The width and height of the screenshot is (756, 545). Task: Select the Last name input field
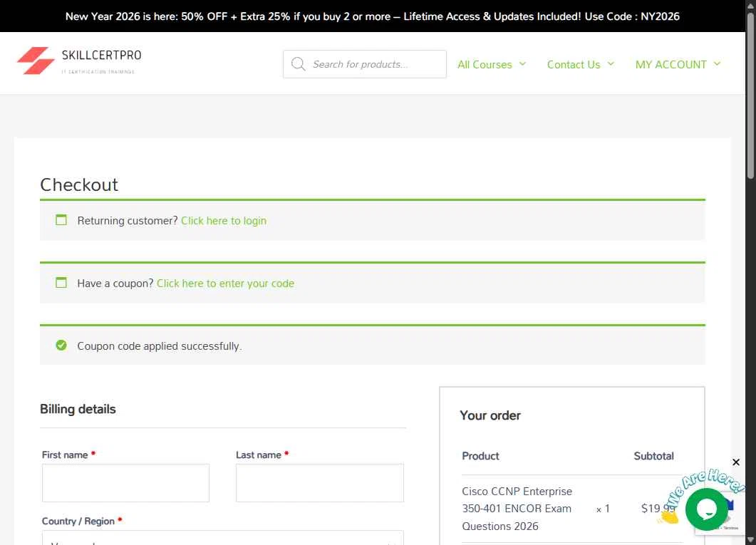(320, 483)
